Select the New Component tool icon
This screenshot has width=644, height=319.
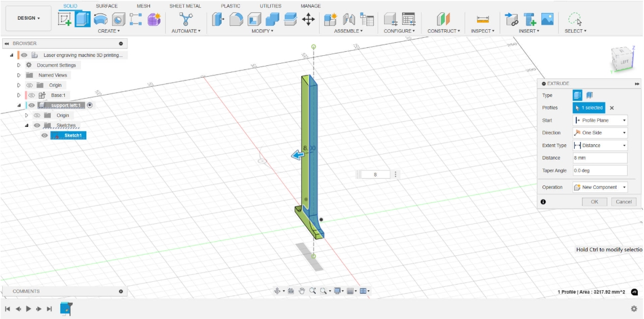330,19
